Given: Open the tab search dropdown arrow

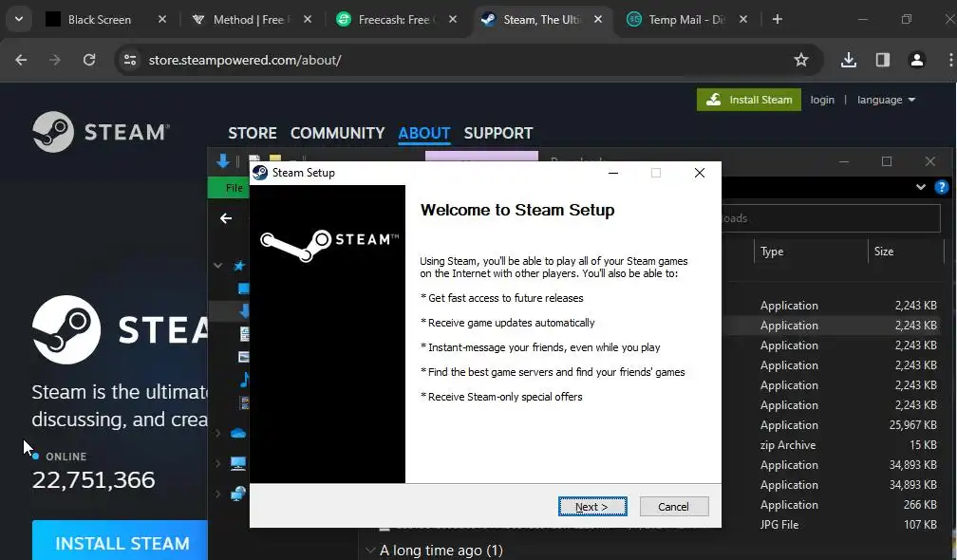Looking at the screenshot, I should [x=19, y=20].
